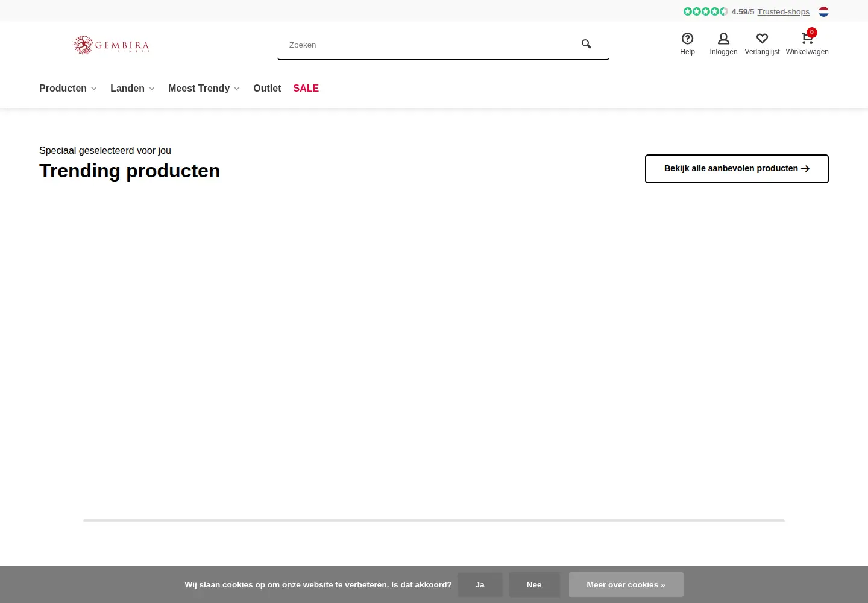This screenshot has height=603, width=868.
Task: Open the Help icon
Action: 687,39
